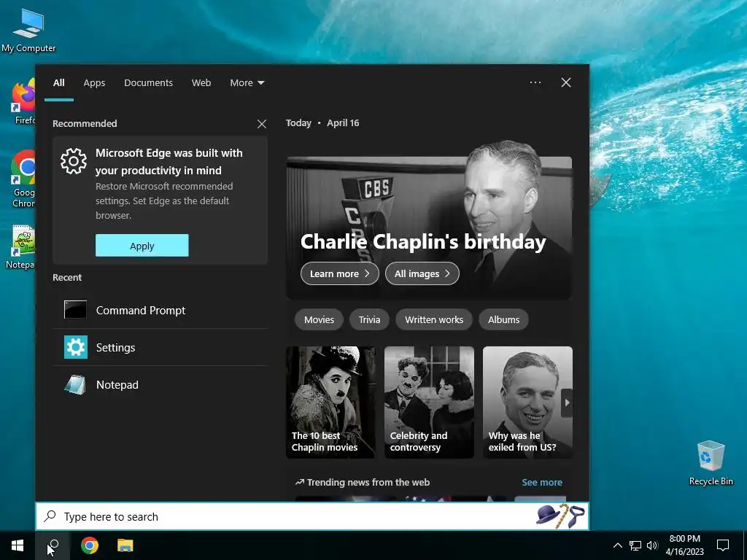This screenshot has width=747, height=560.
Task: Click Charlie Chaplin's birthday headline
Action: (423, 242)
